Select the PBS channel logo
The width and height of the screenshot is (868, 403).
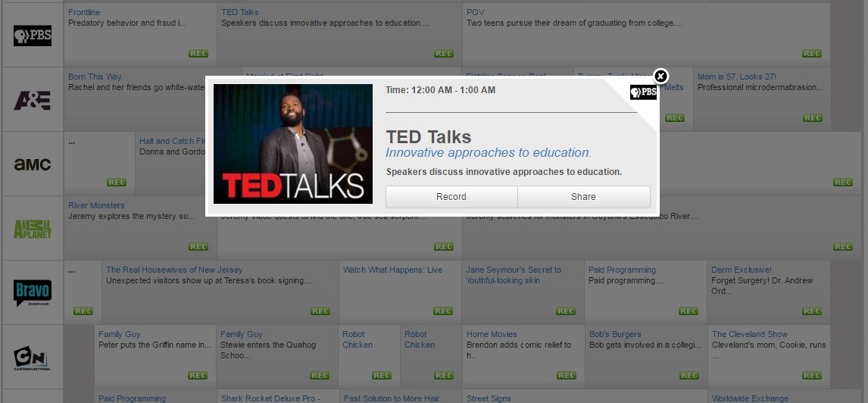pos(33,36)
